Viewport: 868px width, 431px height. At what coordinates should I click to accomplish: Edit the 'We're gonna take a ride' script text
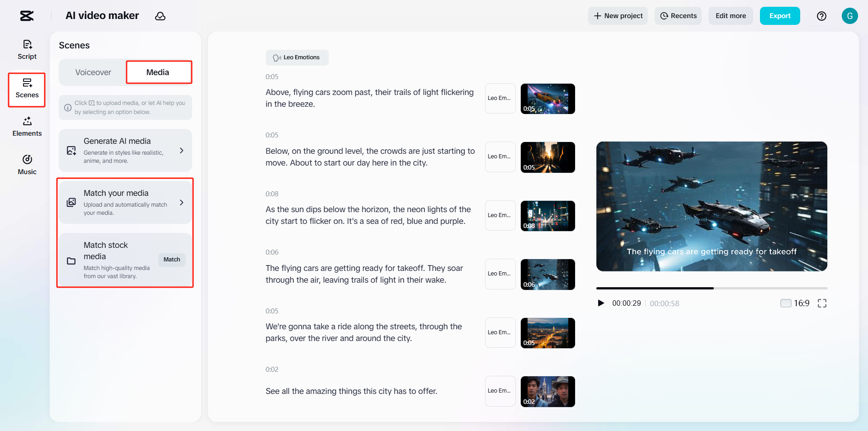(364, 332)
